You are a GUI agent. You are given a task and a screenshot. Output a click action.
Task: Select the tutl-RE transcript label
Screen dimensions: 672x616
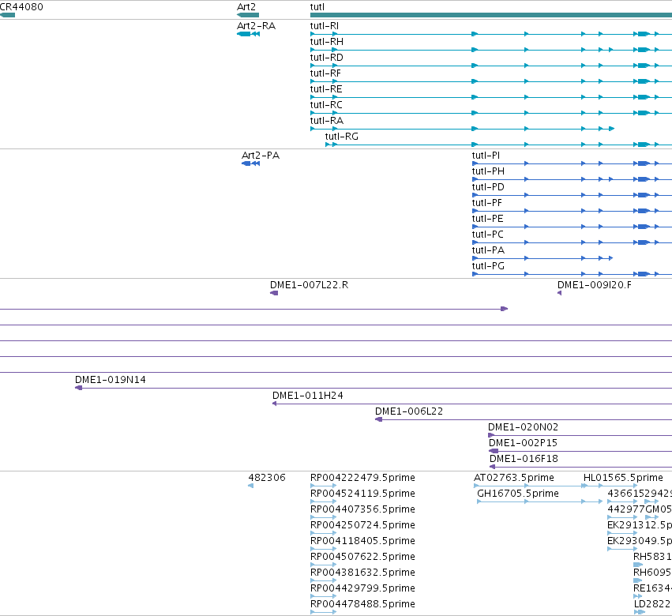pyautogui.click(x=326, y=89)
